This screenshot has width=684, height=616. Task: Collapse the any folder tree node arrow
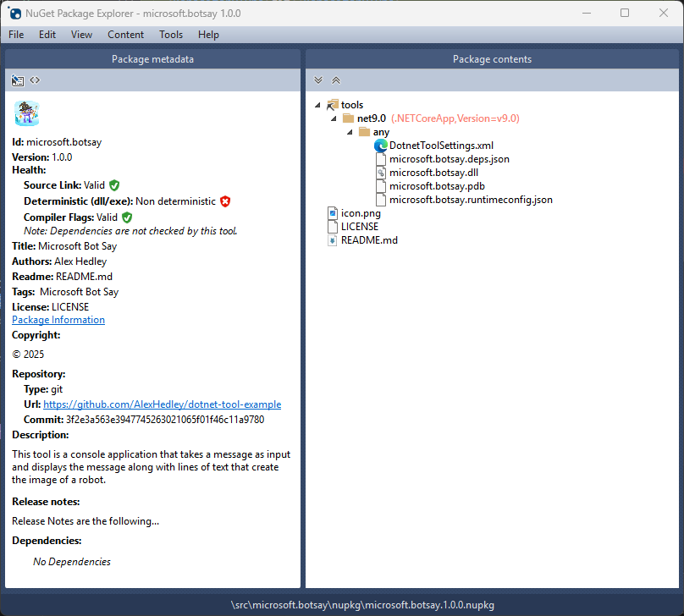click(350, 132)
